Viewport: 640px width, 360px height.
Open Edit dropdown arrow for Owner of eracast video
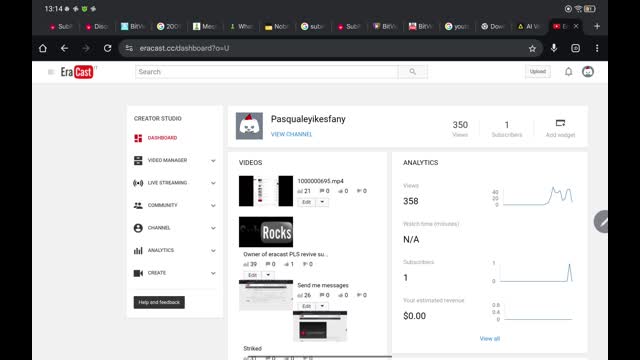[268, 275]
